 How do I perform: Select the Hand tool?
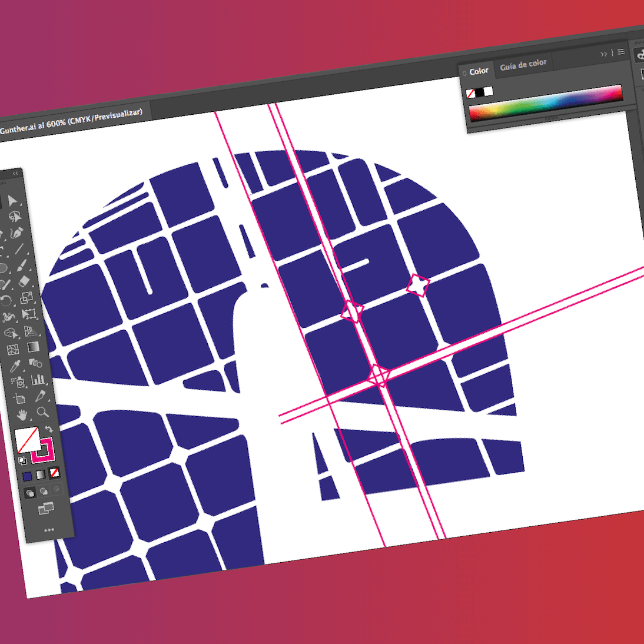pos(22,416)
